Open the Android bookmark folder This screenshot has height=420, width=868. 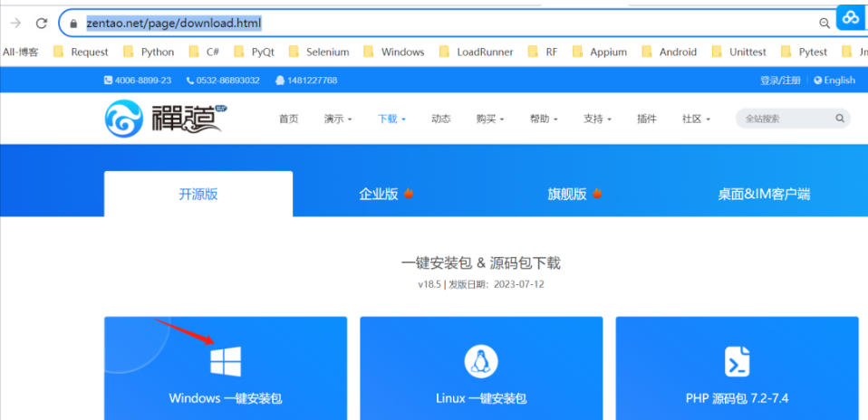pyautogui.click(x=670, y=52)
